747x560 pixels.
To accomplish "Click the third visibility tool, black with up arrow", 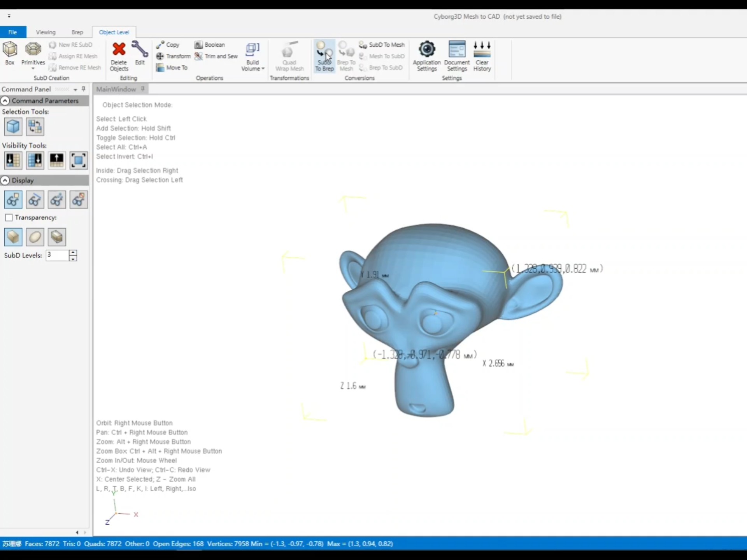I will click(x=57, y=160).
